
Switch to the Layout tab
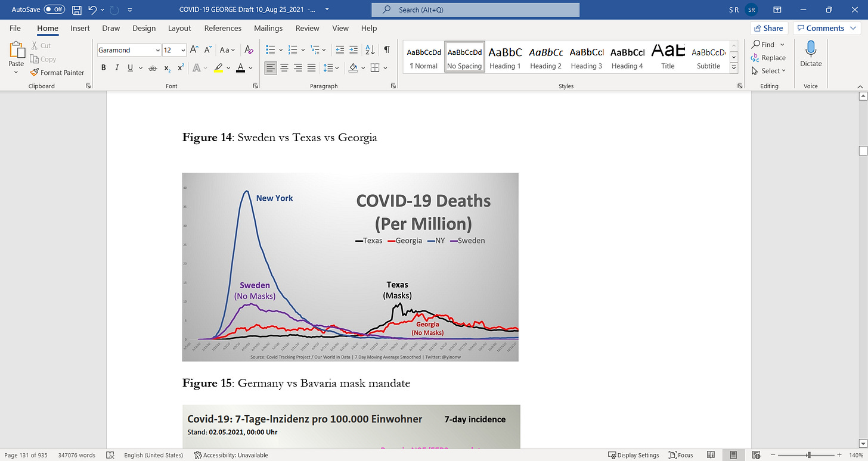pyautogui.click(x=179, y=28)
